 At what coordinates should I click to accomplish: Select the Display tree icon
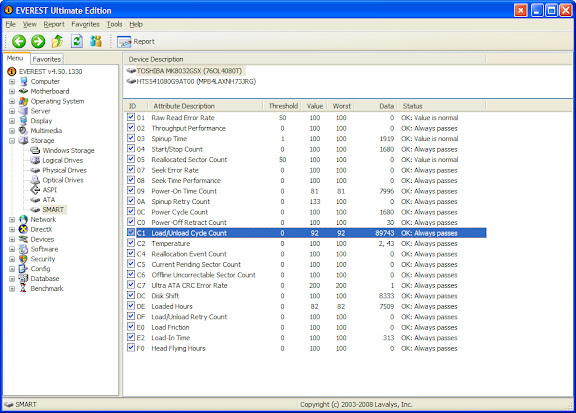point(24,121)
